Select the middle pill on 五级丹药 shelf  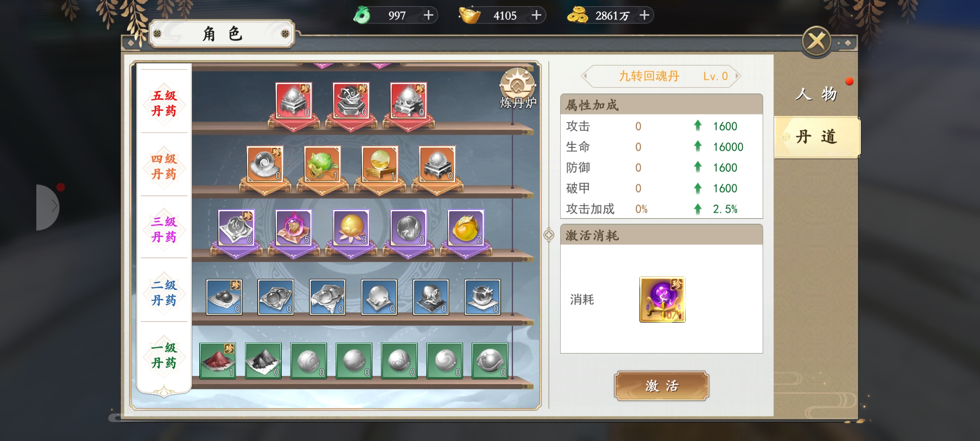point(351,101)
